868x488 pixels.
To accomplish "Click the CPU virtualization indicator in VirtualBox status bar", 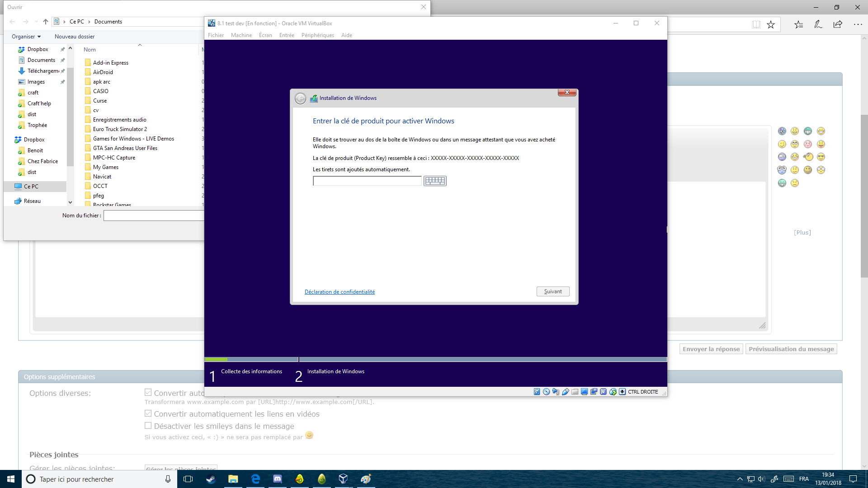I will [603, 392].
